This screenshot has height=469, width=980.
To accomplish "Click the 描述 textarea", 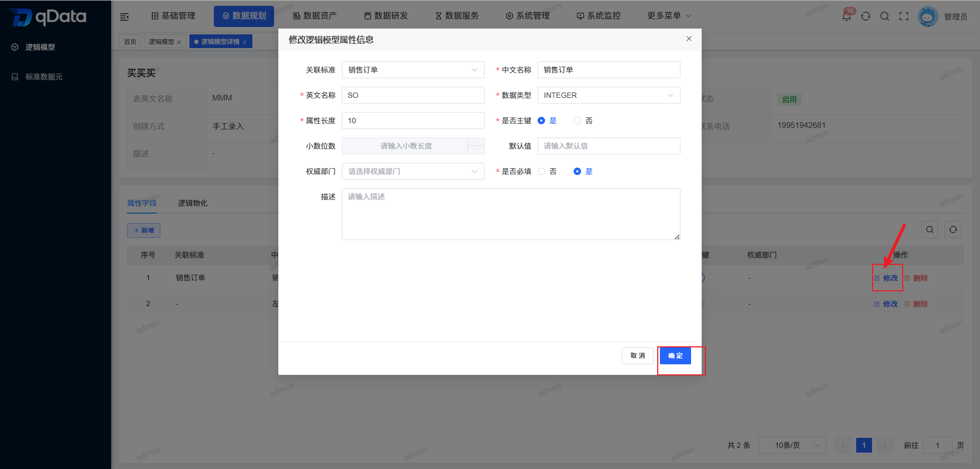I will tap(511, 214).
